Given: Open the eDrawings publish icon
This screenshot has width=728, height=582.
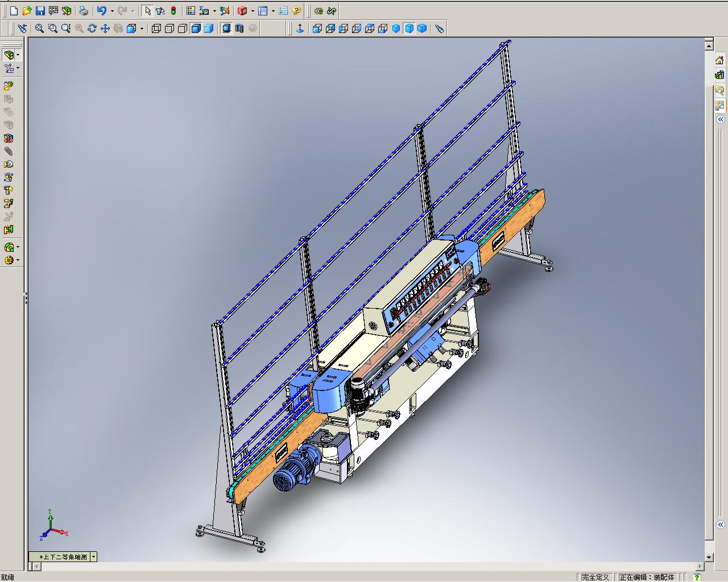Looking at the screenshot, I should coord(319,11).
